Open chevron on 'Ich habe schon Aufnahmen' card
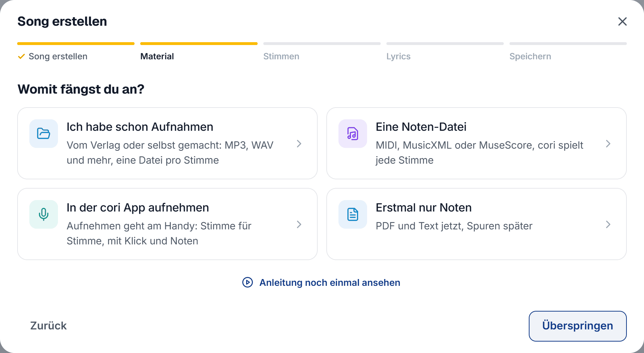The height and width of the screenshot is (353, 644). (x=299, y=144)
